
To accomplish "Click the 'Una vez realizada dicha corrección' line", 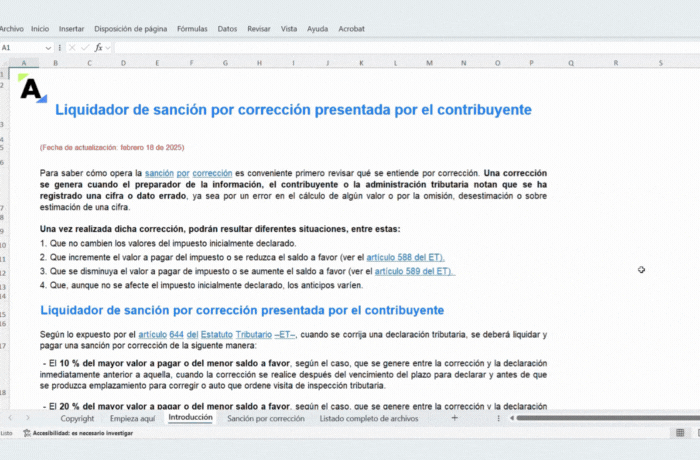I will pyautogui.click(x=220, y=229).
